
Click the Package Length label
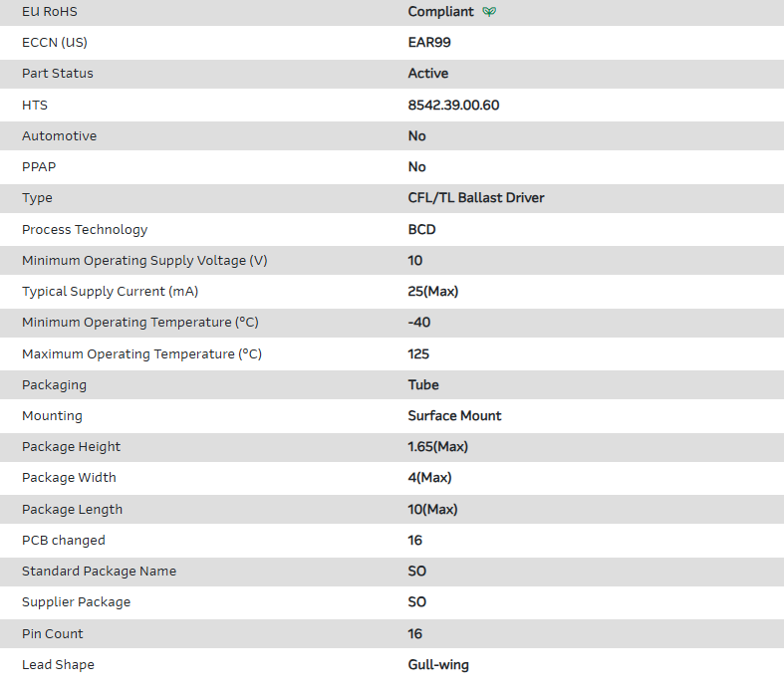(72, 510)
